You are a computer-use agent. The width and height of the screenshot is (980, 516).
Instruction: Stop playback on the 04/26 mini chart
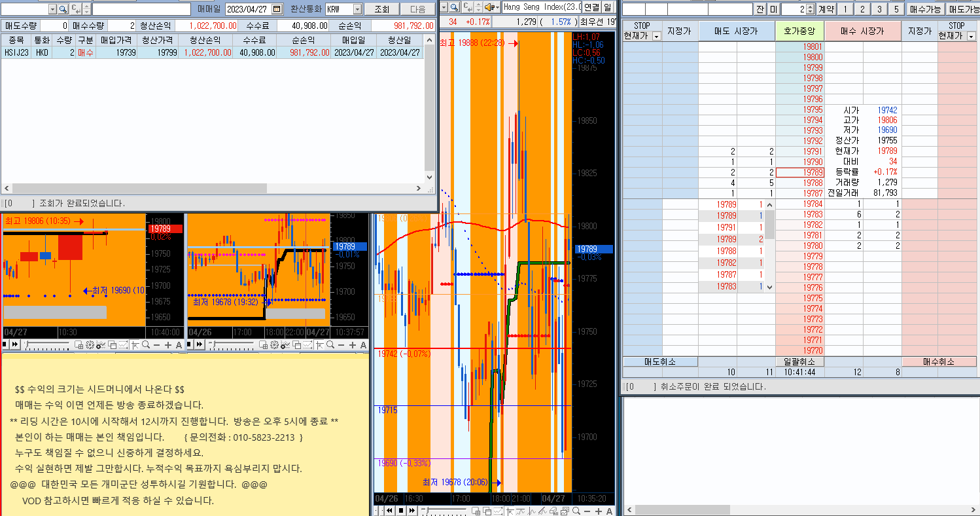[189, 344]
